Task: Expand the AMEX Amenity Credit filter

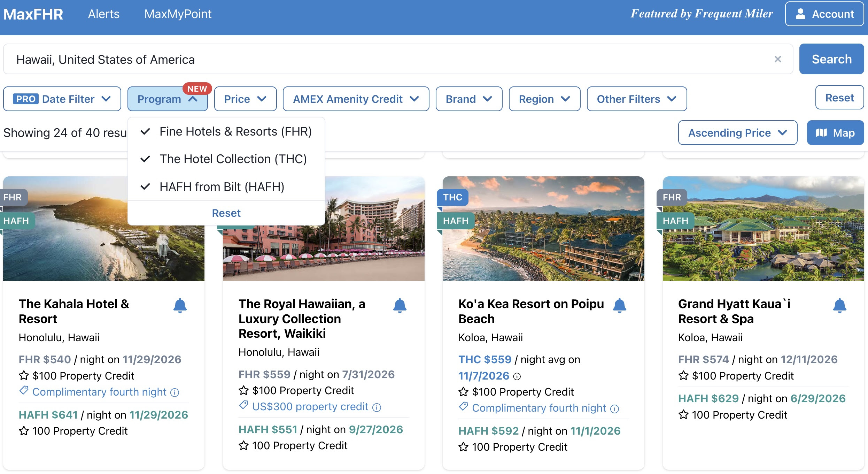Action: click(356, 99)
